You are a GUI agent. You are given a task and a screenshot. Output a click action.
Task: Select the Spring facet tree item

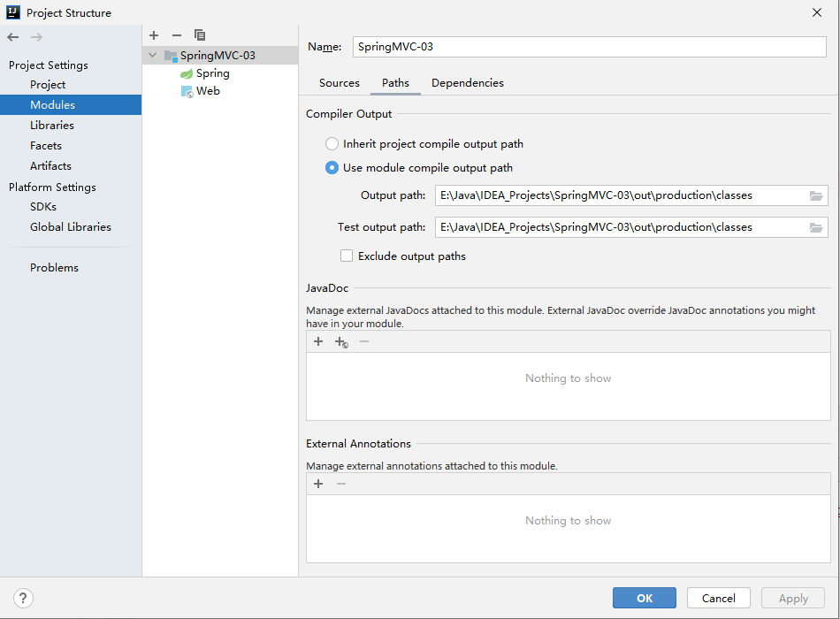coord(213,73)
